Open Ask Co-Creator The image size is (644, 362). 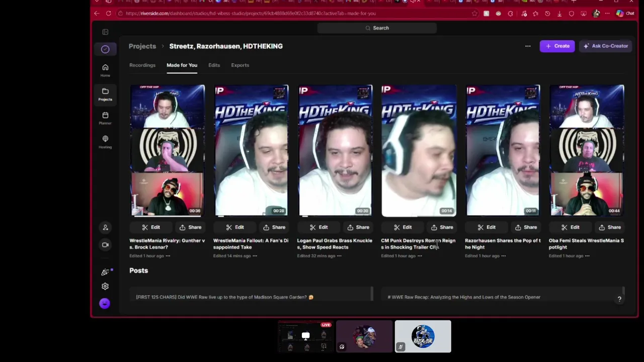click(x=606, y=46)
